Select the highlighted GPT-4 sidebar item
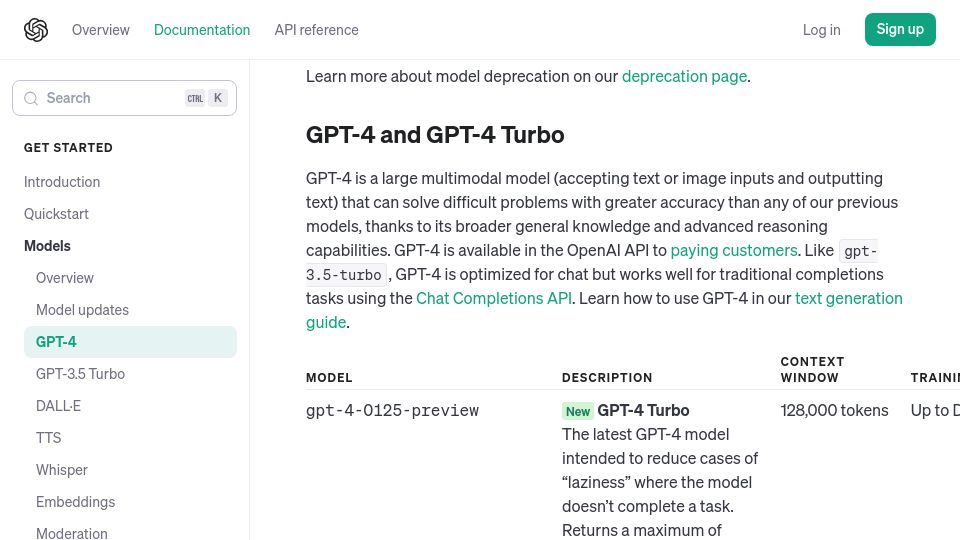The width and height of the screenshot is (960, 540). tap(130, 342)
